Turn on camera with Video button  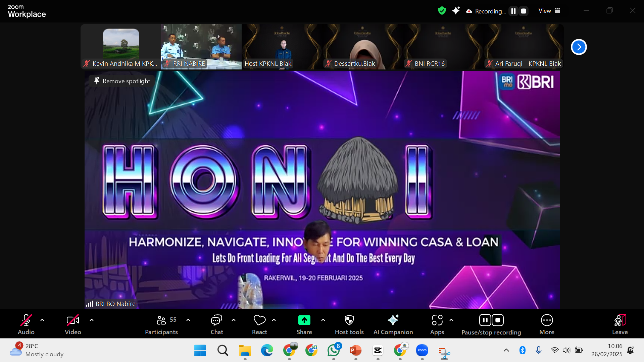pyautogui.click(x=73, y=324)
